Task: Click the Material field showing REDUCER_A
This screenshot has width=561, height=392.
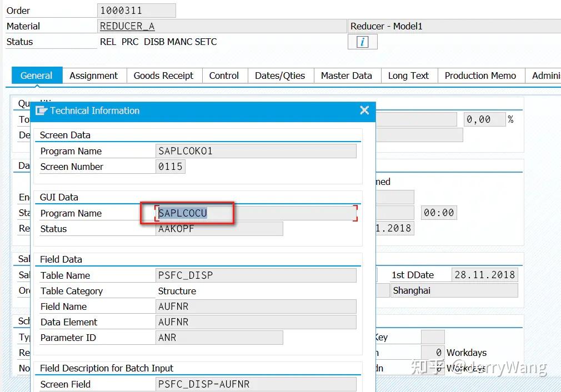Action: click(x=127, y=26)
